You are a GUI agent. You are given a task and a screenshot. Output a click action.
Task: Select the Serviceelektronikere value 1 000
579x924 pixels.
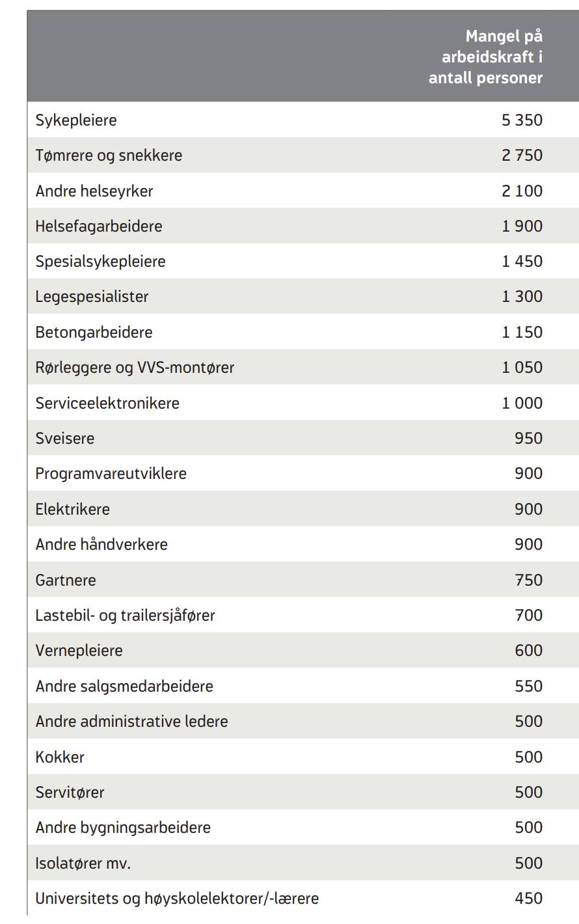pyautogui.click(x=522, y=403)
